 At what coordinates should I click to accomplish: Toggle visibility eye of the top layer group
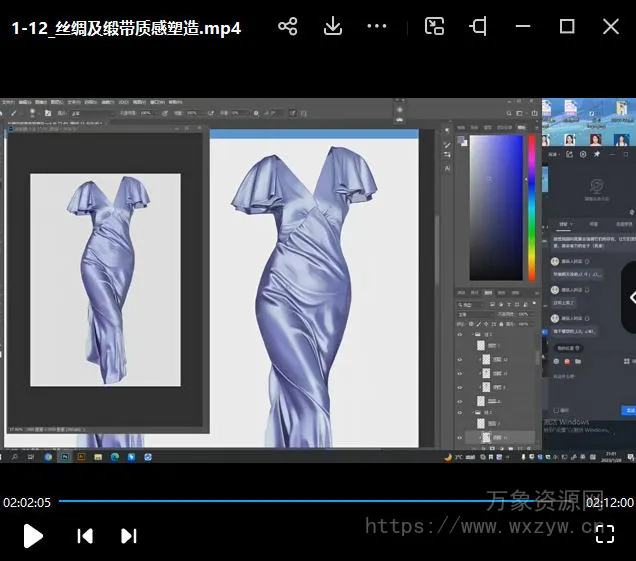click(x=460, y=334)
